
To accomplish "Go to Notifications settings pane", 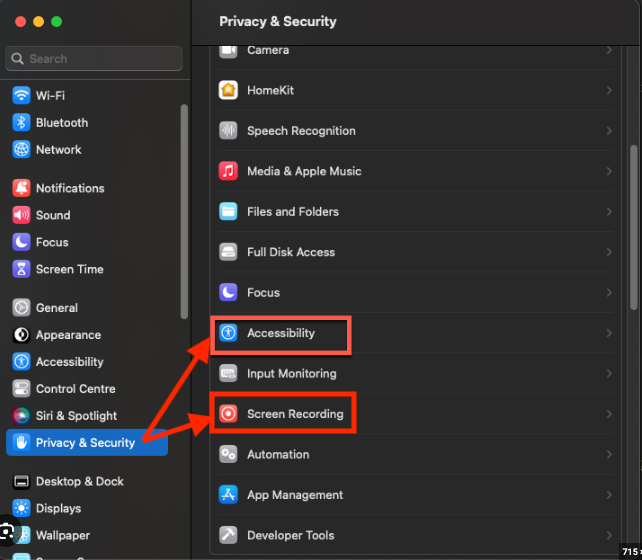I will coord(87,188).
